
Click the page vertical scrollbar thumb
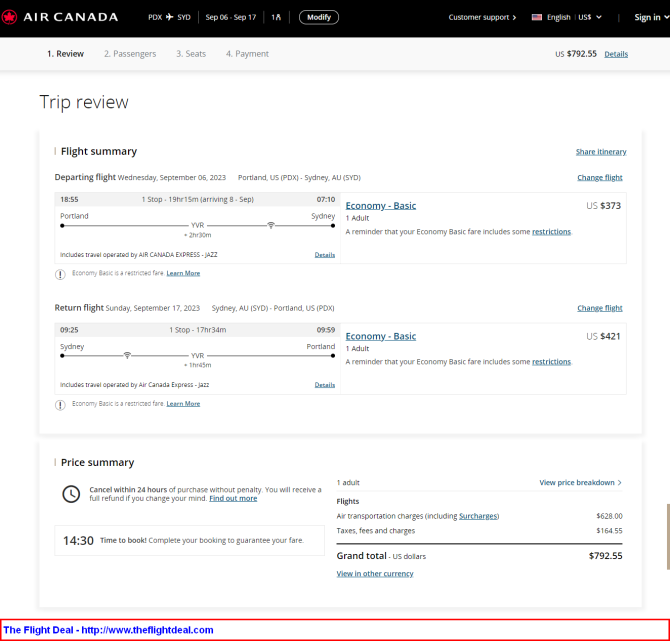coord(668,537)
